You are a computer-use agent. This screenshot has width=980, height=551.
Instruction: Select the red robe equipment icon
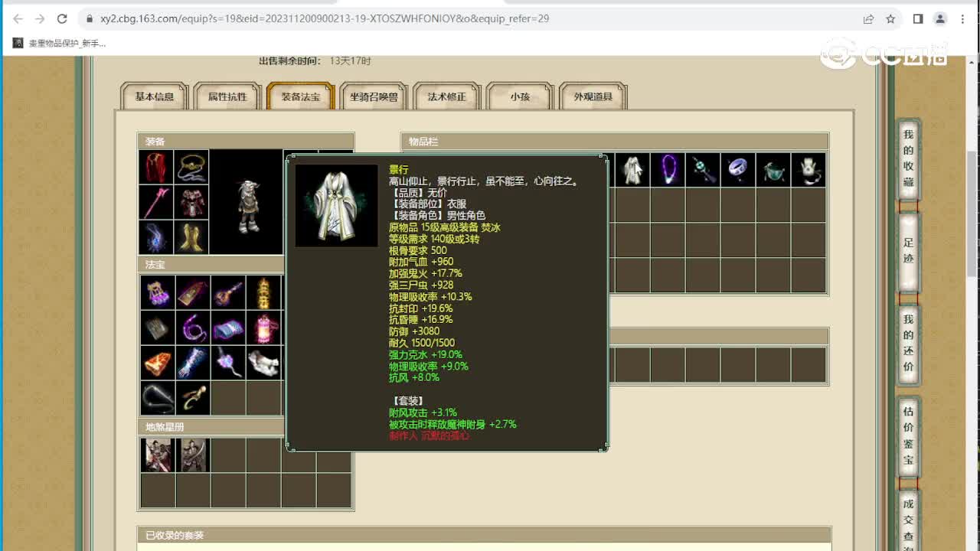(x=156, y=167)
